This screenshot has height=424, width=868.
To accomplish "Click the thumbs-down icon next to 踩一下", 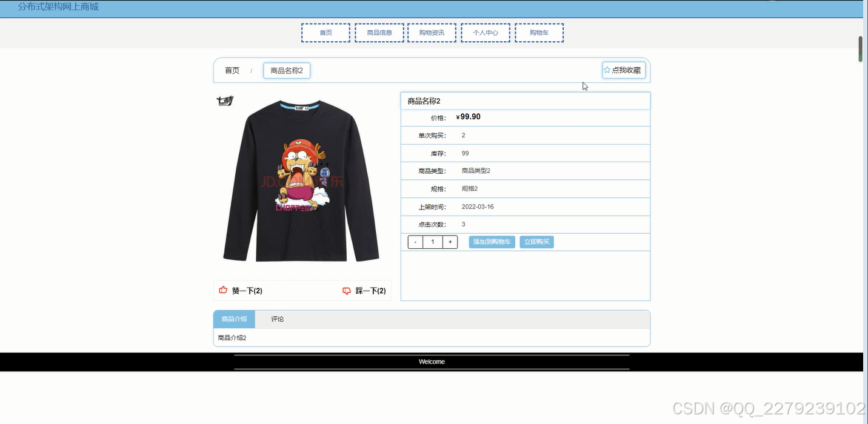I will tap(347, 291).
